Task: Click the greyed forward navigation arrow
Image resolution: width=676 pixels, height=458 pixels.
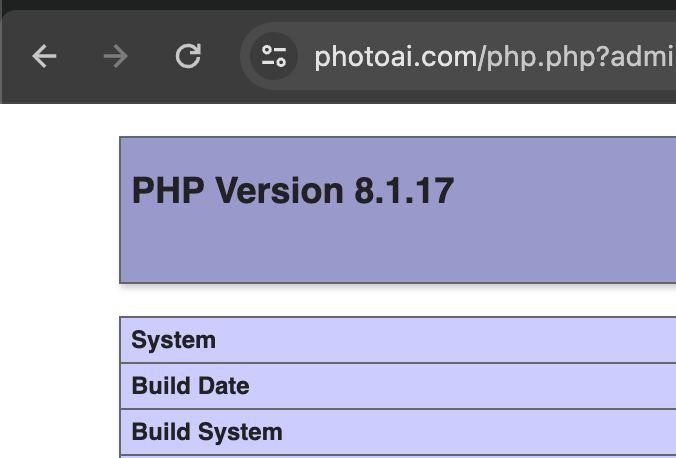Action: (116, 56)
